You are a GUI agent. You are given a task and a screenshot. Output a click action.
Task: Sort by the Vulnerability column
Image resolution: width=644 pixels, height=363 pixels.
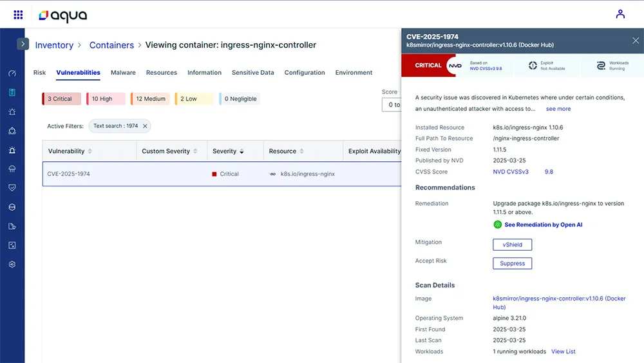tap(70, 152)
